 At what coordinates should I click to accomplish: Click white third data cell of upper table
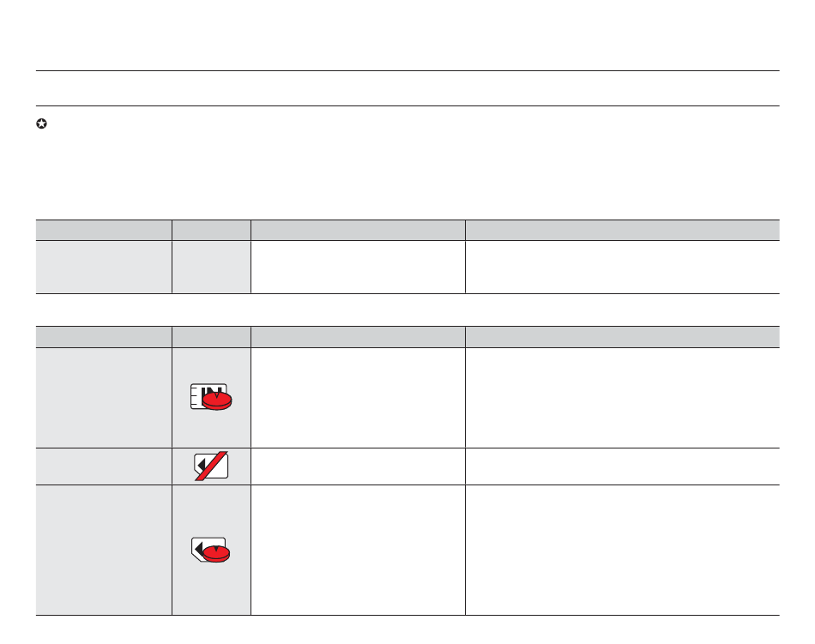click(x=358, y=267)
